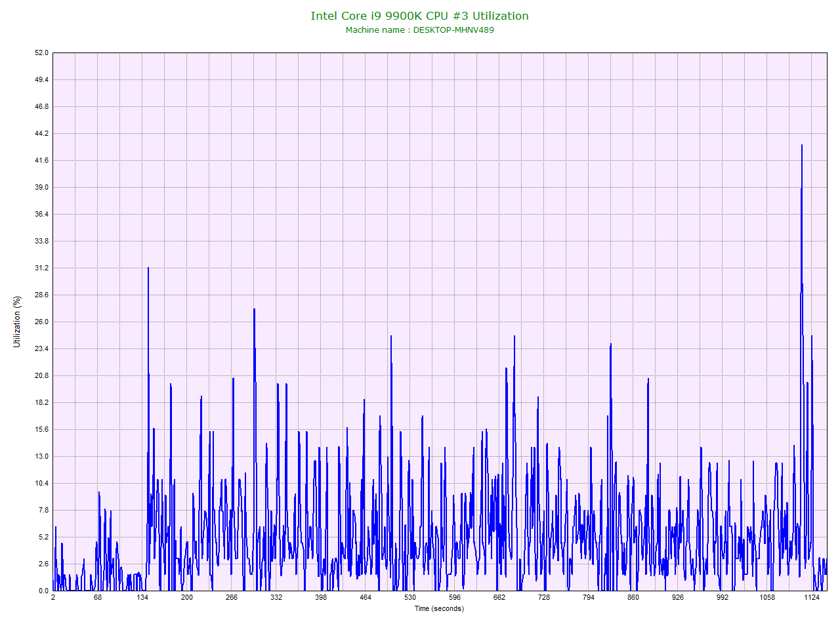
Task: Select the "Machine name : DESKTOP-MHNV489" subtitle
Action: (x=419, y=30)
